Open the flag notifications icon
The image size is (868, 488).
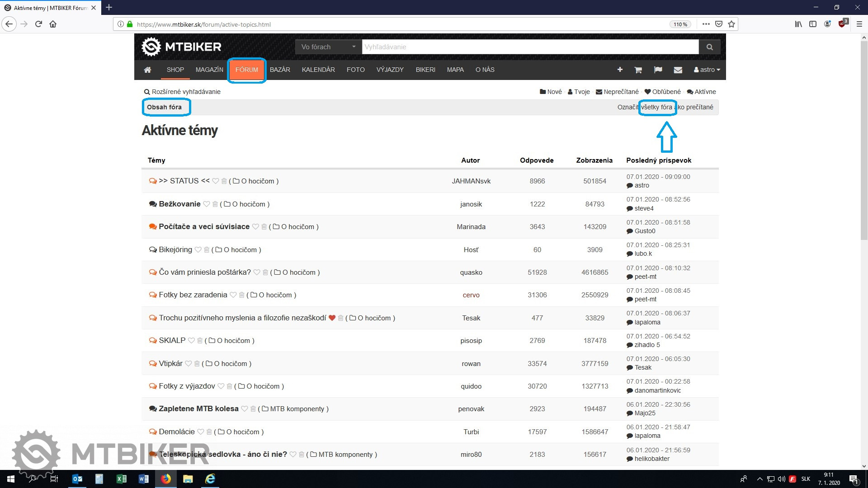[658, 70]
